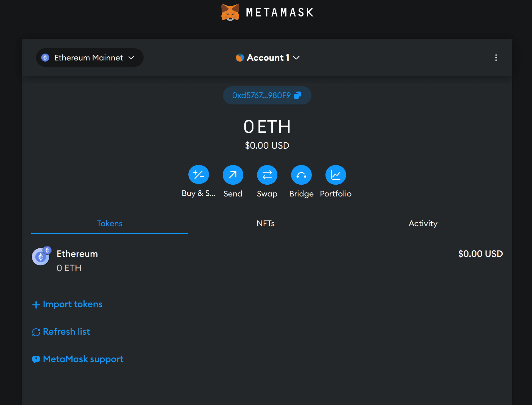Image resolution: width=532 pixels, height=405 pixels.
Task: Click the Buy & Sell round icon
Action: click(199, 175)
